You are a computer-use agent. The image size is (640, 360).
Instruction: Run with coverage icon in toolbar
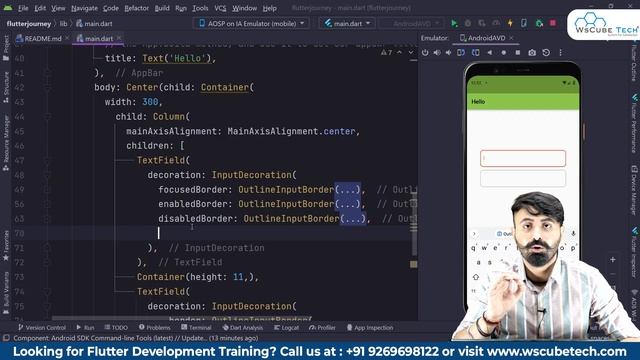click(482, 24)
